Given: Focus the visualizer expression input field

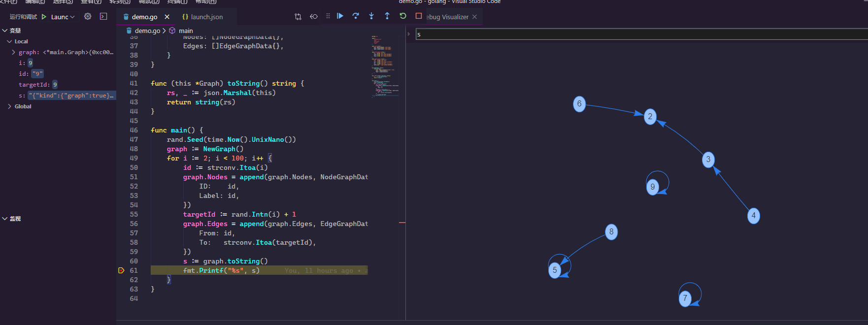Looking at the screenshot, I should (x=641, y=34).
